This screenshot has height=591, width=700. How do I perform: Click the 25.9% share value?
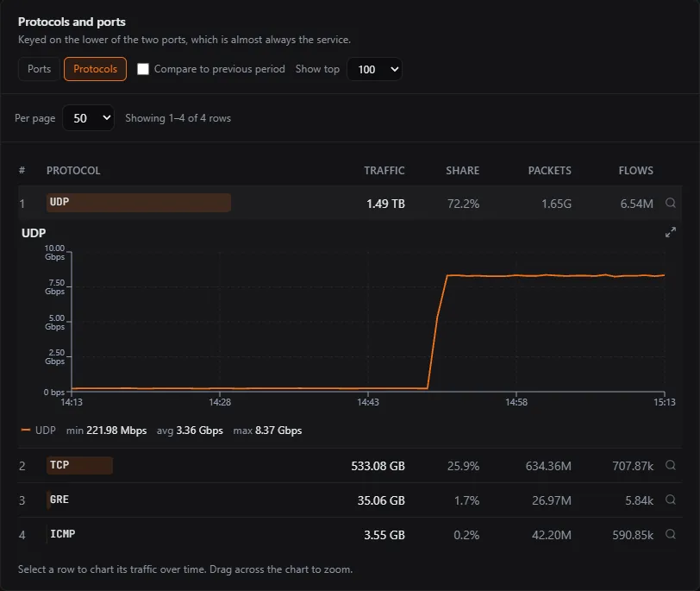click(464, 466)
